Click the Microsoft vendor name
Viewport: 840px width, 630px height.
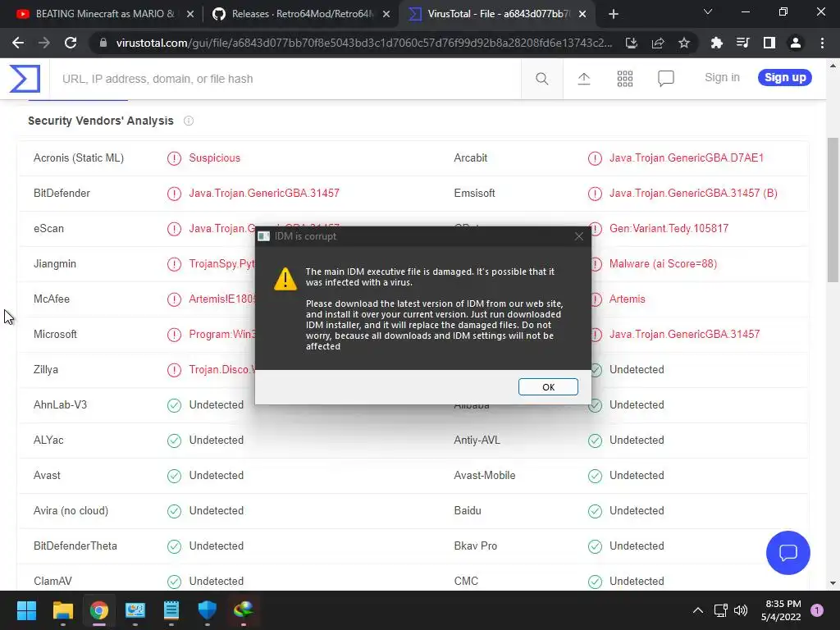pos(55,335)
